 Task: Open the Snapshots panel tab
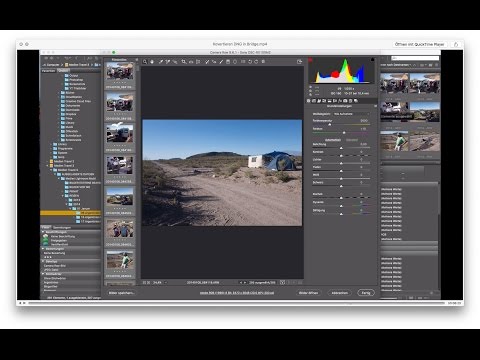pyautogui.click(x=356, y=101)
